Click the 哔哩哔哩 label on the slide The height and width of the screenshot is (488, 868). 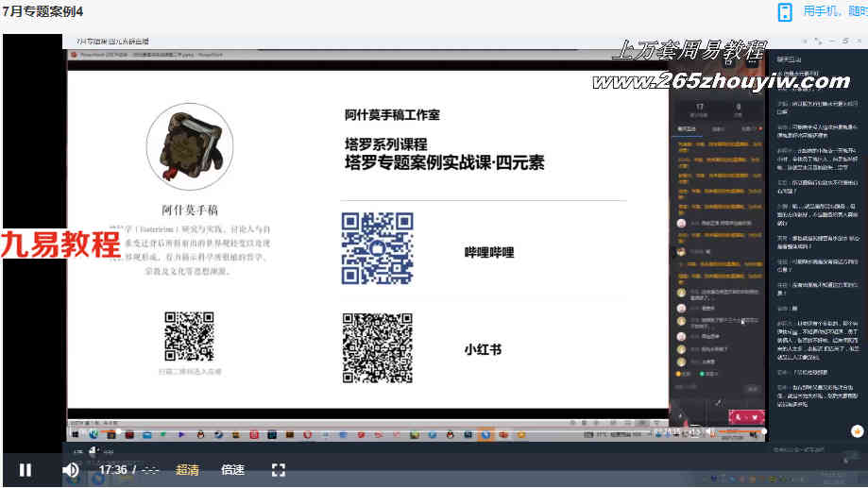(489, 252)
